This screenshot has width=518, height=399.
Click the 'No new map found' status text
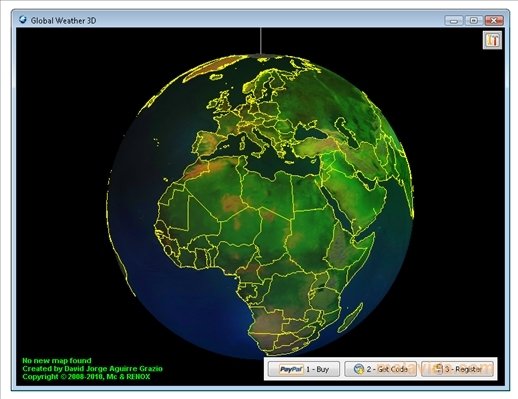pos(57,360)
